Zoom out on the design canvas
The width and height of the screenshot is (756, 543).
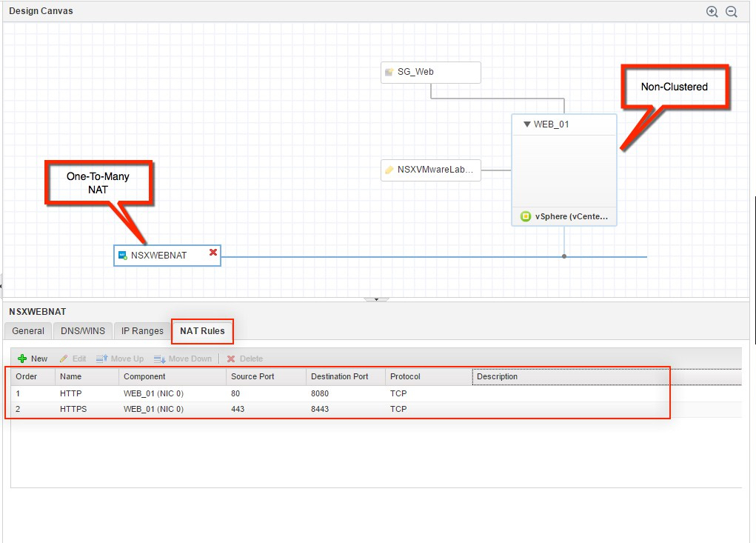(732, 12)
